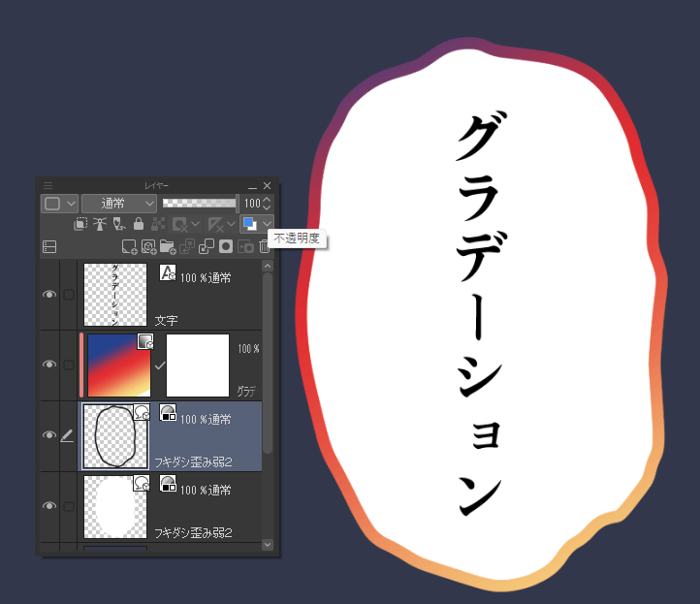Increase opacity with the up stepper arrow
The width and height of the screenshot is (700, 604).
tap(267, 200)
